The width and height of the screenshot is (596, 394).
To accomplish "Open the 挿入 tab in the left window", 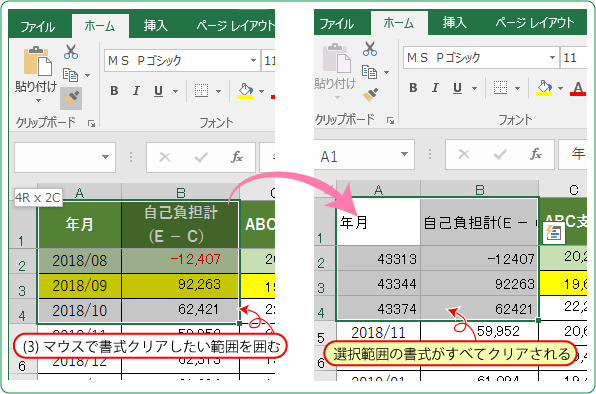I will [156, 26].
